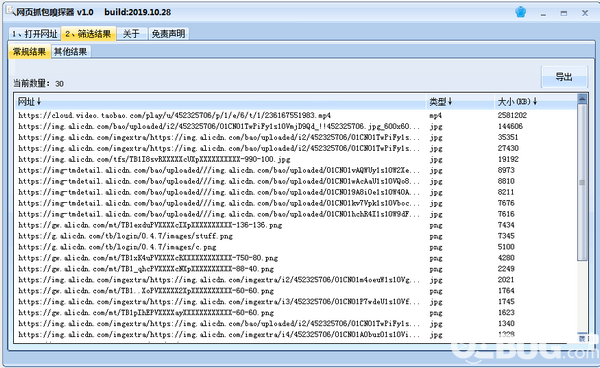Click the list scrollbar down arrow
This screenshot has height=368, width=600.
582,338
